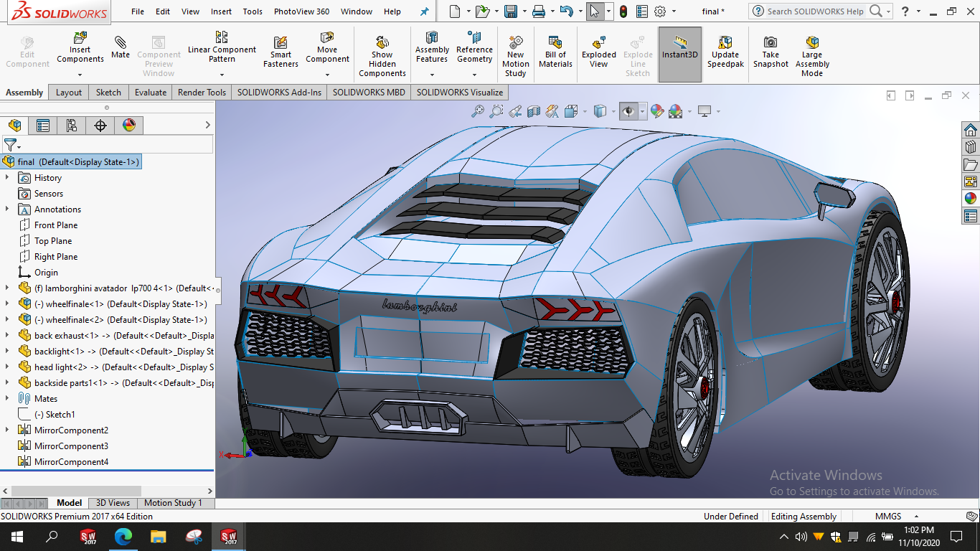Switch to SOLIDWORKS Add-Ins tab
The height and width of the screenshot is (551, 980).
(279, 92)
